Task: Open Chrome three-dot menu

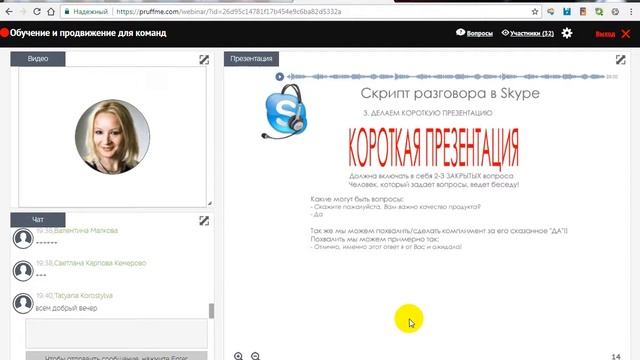Action: pos(631,12)
